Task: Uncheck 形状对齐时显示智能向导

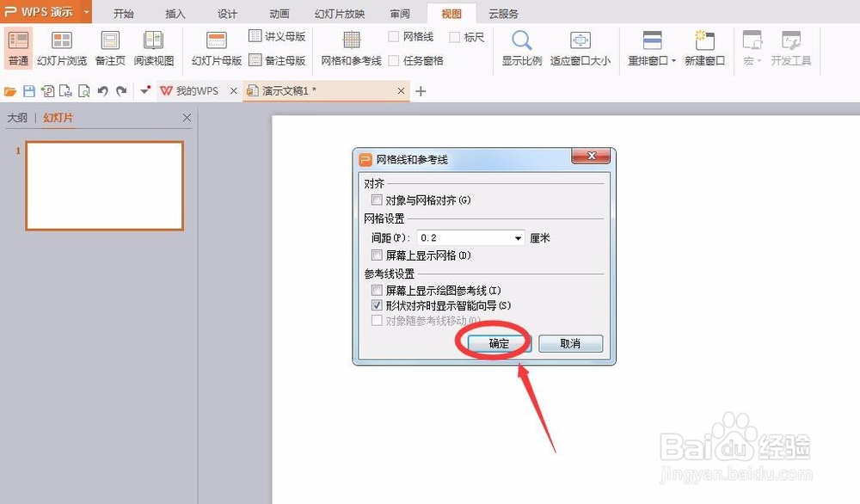Action: coord(377,305)
